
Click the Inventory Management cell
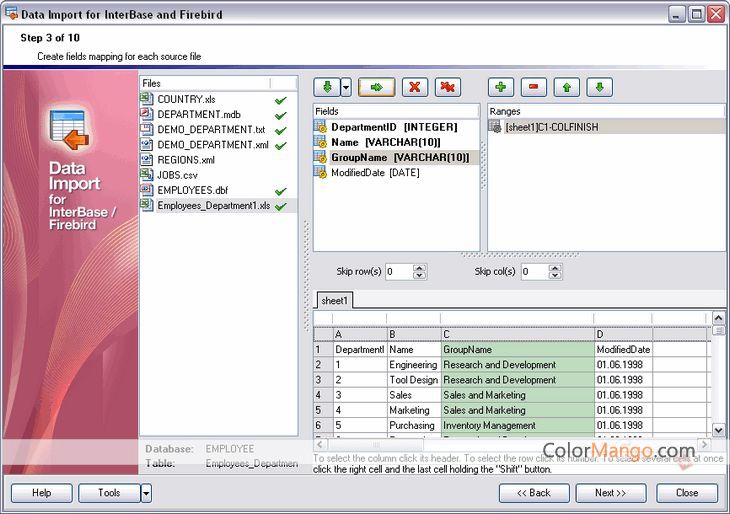[518, 425]
